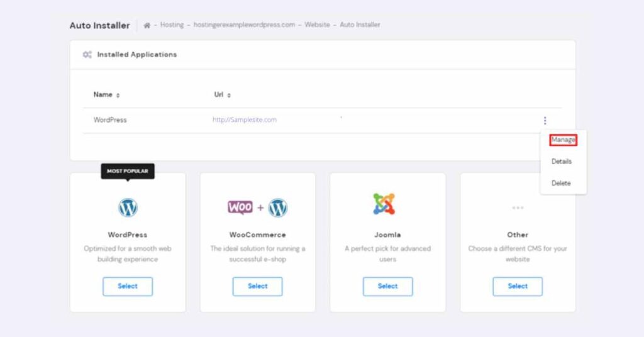This screenshot has width=644, height=337.
Task: Select the WooCommerce application card button
Action: pyautogui.click(x=257, y=286)
